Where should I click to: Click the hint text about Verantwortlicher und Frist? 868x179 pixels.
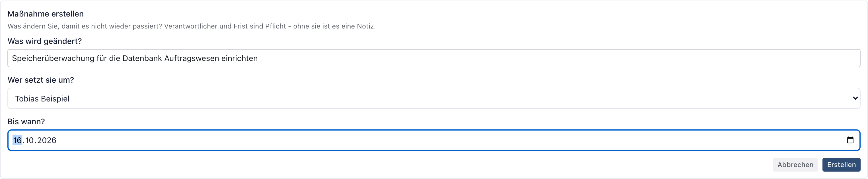(x=192, y=26)
